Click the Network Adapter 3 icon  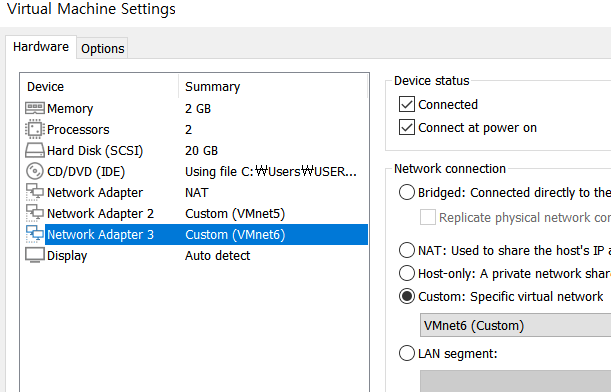click(x=35, y=234)
